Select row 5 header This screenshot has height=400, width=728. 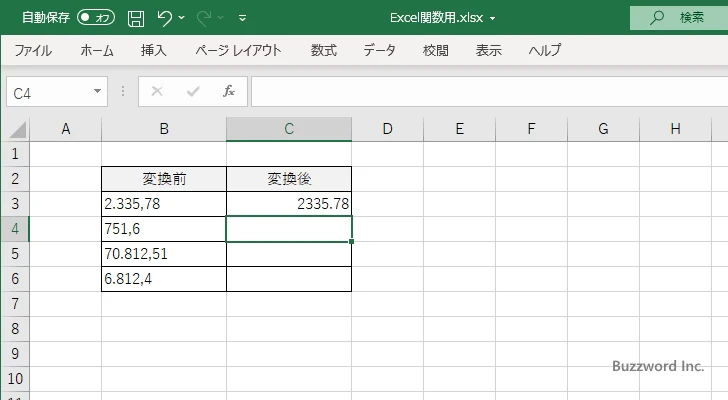point(15,254)
